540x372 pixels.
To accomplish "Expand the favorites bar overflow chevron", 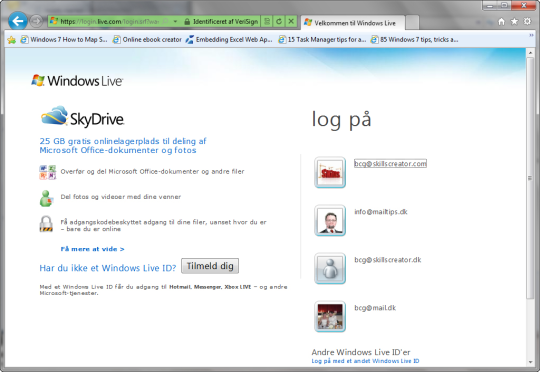I will point(531,35).
